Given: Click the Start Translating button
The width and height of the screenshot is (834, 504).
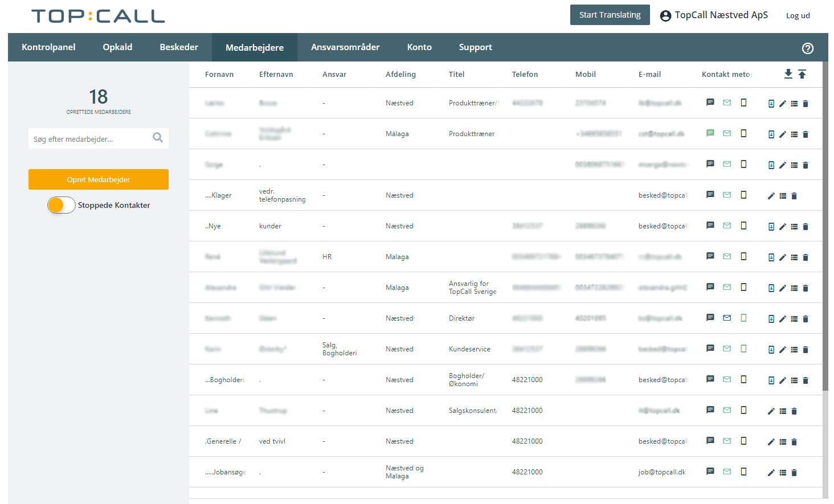Looking at the screenshot, I should pyautogui.click(x=610, y=15).
